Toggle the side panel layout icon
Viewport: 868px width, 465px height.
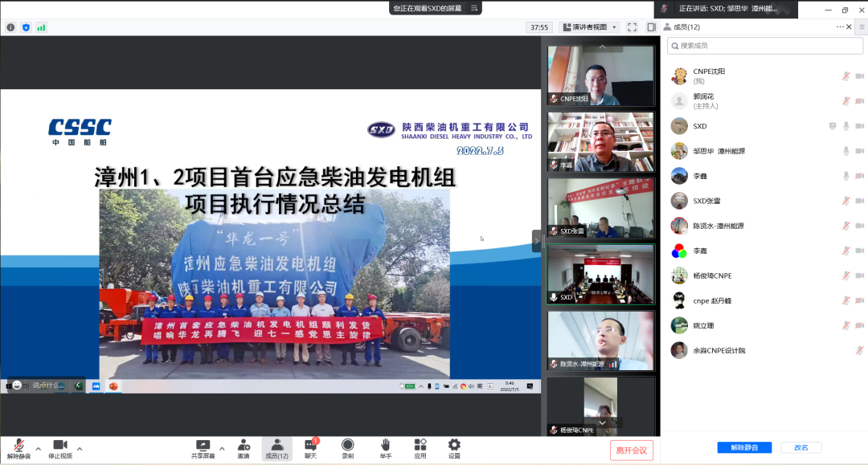pyautogui.click(x=652, y=27)
